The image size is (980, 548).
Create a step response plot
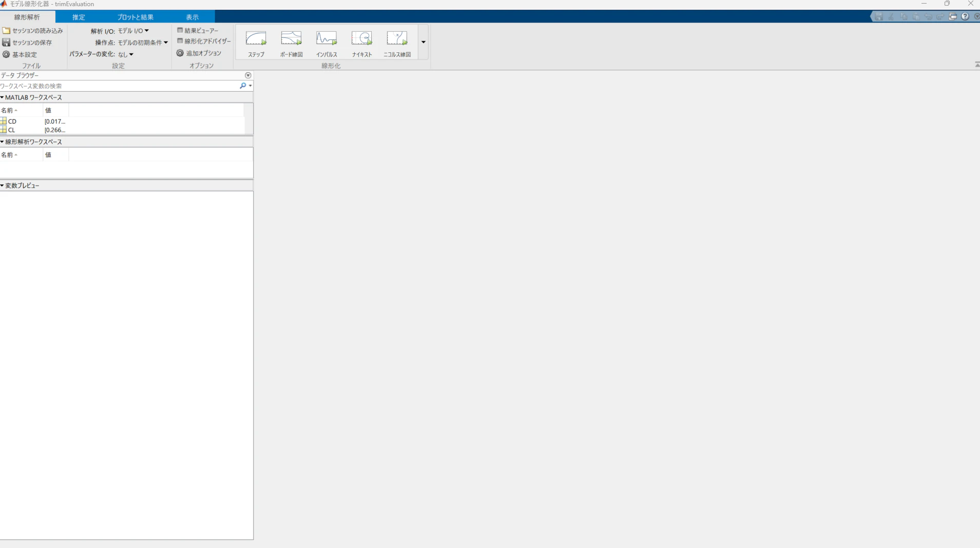256,43
